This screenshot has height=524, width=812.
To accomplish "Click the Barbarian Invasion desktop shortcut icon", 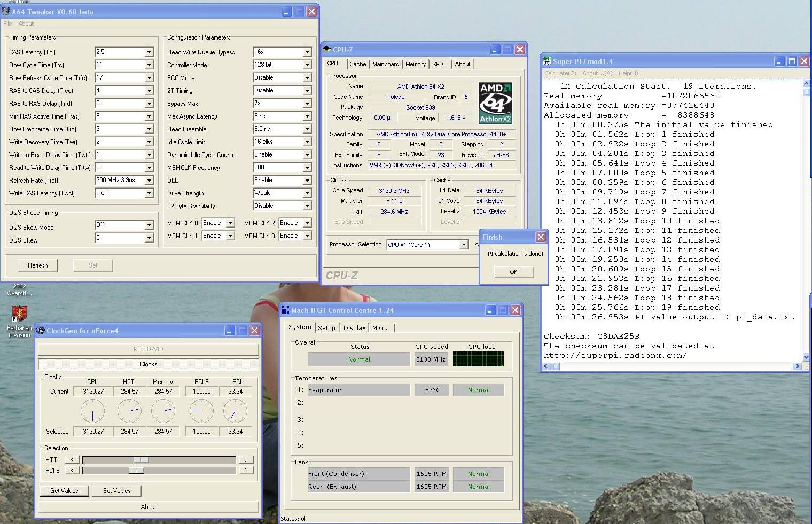I will coord(19,314).
